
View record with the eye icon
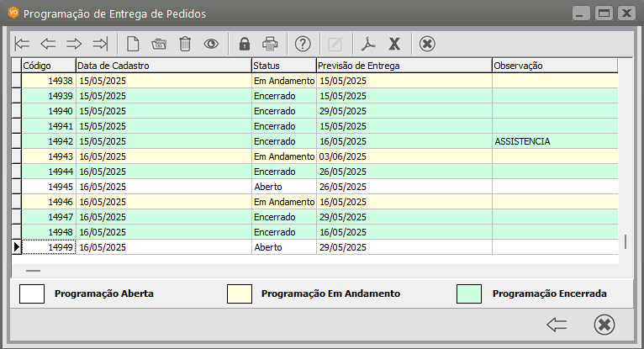point(211,44)
